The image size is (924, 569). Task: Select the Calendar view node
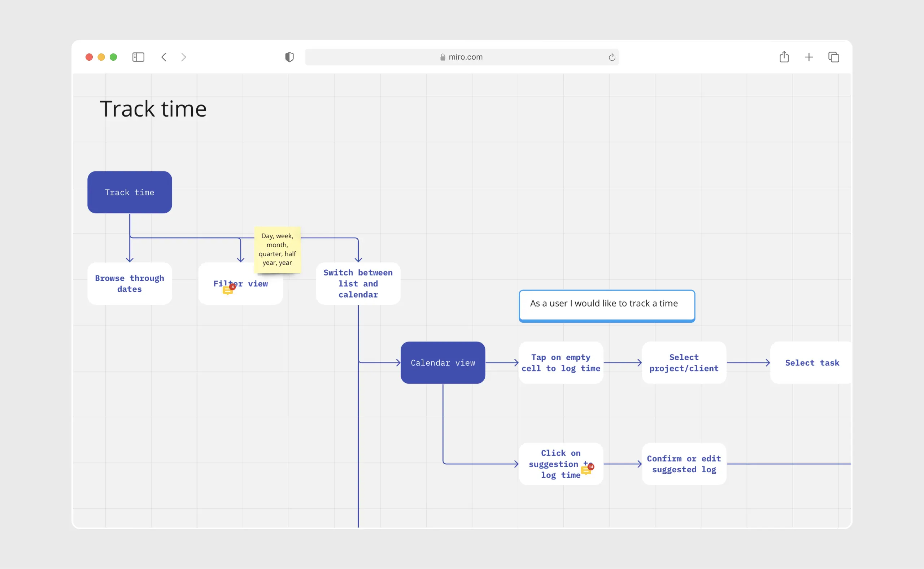pos(443,363)
